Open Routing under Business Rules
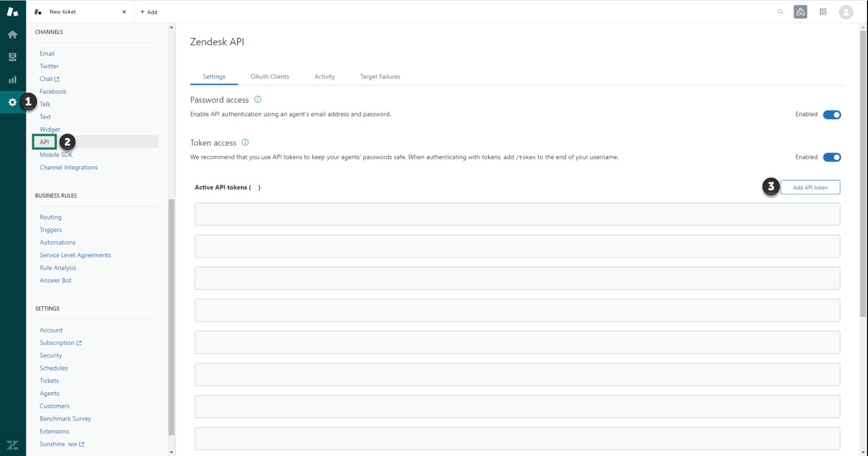The width and height of the screenshot is (868, 456). pyautogui.click(x=51, y=217)
